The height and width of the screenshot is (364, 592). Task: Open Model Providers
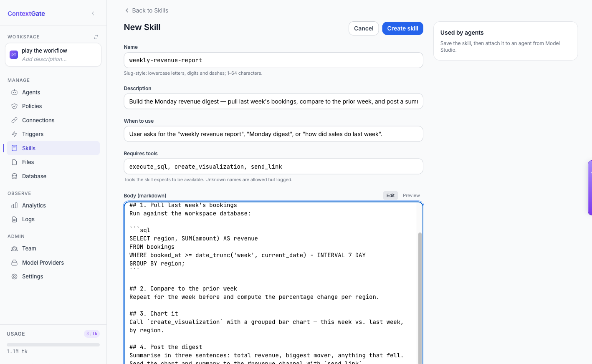pos(53,263)
